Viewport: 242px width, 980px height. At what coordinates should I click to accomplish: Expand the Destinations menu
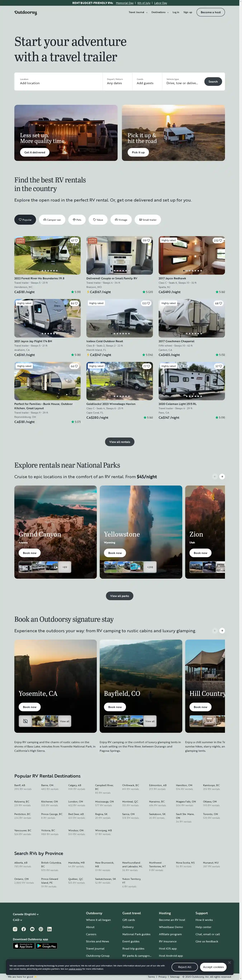click(x=160, y=12)
